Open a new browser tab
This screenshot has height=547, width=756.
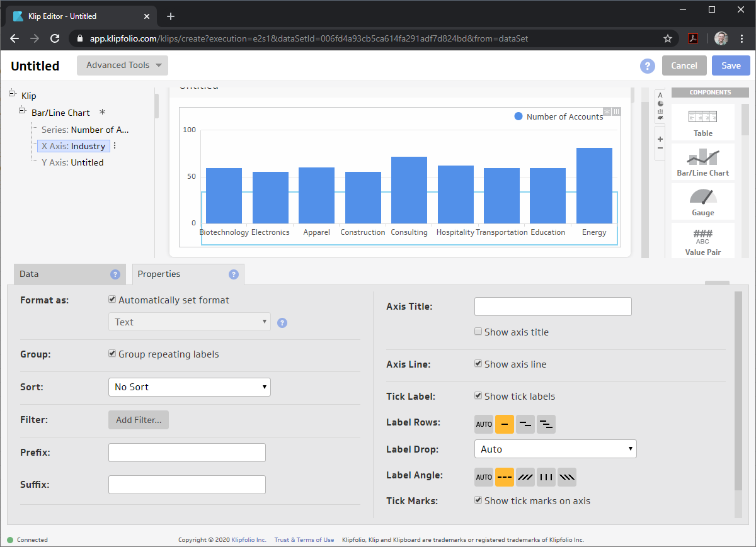pyautogui.click(x=171, y=16)
